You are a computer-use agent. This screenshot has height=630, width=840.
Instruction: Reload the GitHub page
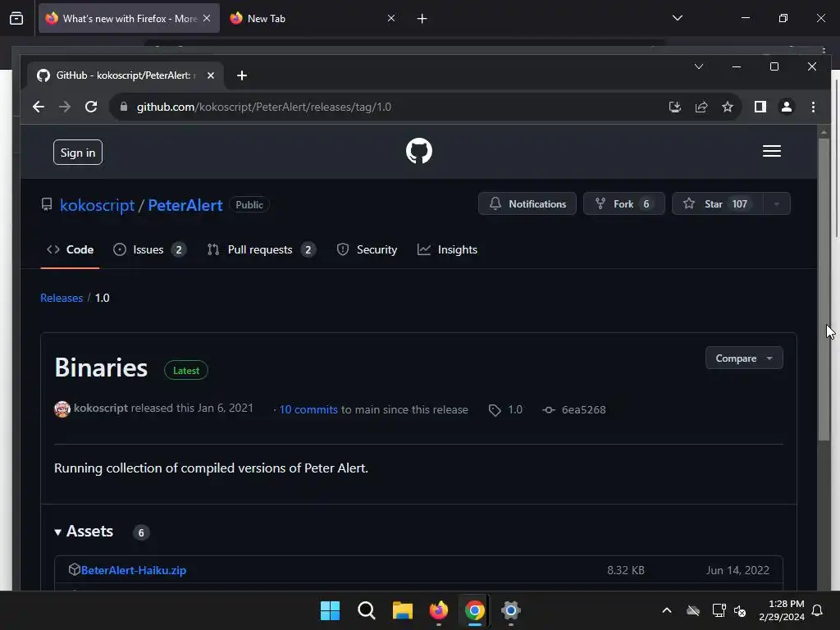91,107
